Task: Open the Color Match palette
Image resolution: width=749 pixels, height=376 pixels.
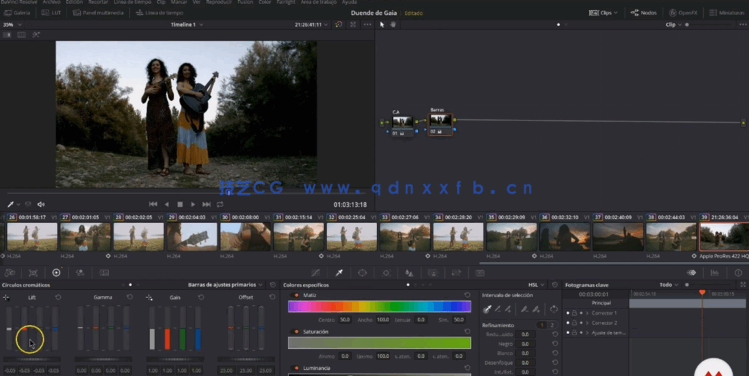Action: click(33, 273)
